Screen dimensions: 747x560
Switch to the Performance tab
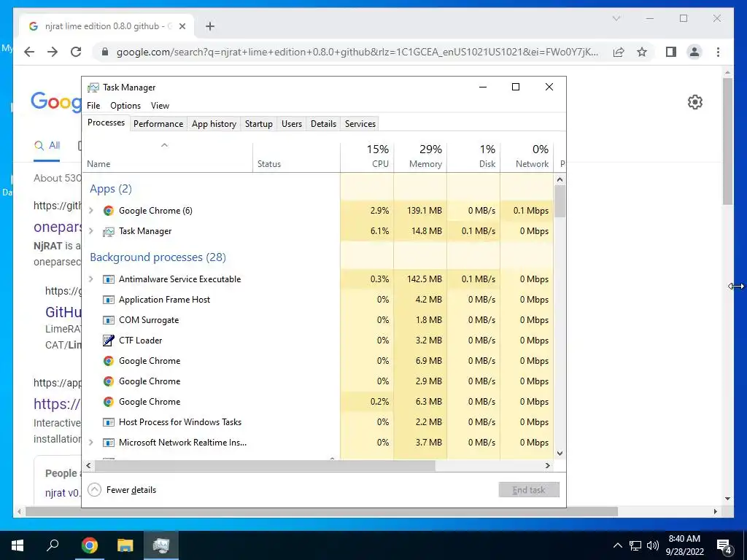pyautogui.click(x=158, y=124)
